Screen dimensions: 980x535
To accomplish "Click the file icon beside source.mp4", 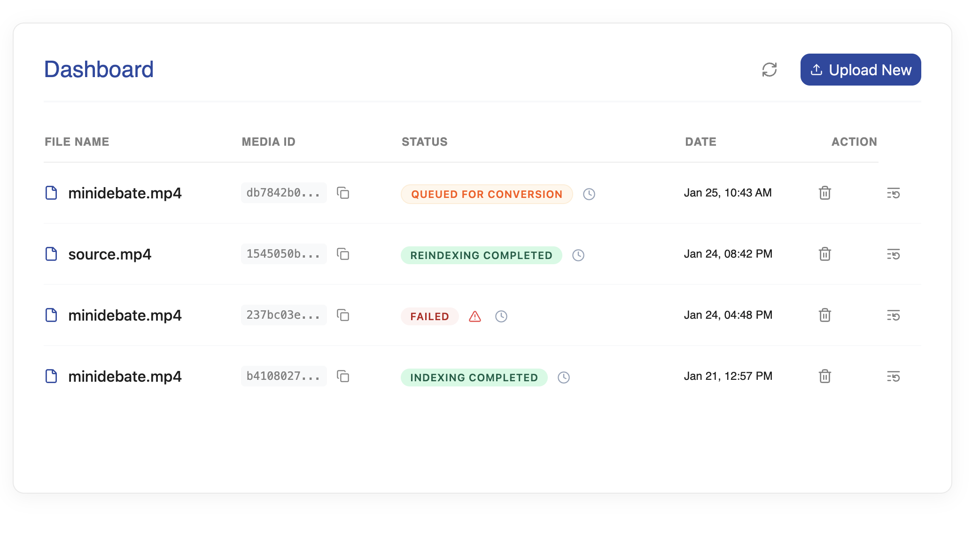I will tap(51, 254).
